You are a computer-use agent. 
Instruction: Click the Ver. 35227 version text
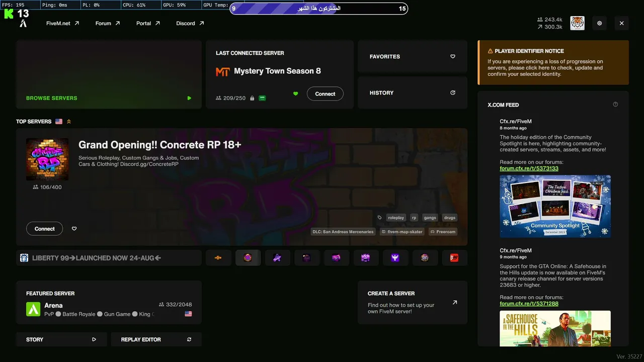tap(630, 356)
